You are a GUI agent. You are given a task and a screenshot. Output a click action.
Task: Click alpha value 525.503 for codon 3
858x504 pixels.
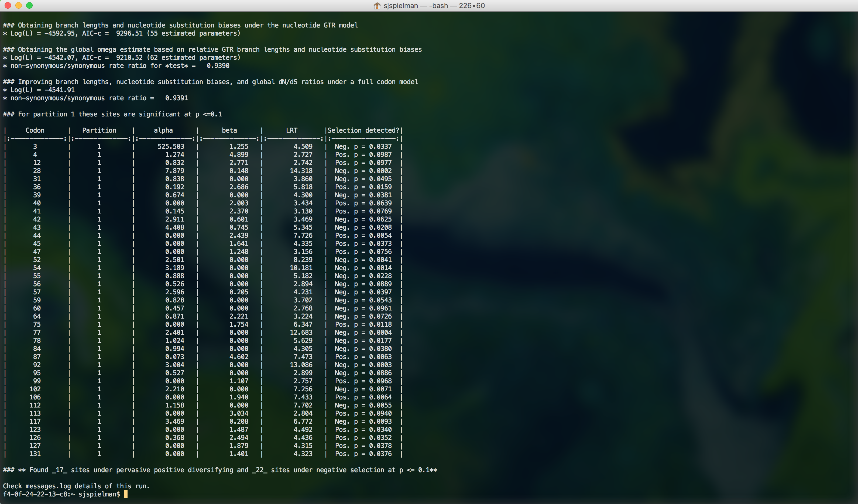pyautogui.click(x=171, y=146)
